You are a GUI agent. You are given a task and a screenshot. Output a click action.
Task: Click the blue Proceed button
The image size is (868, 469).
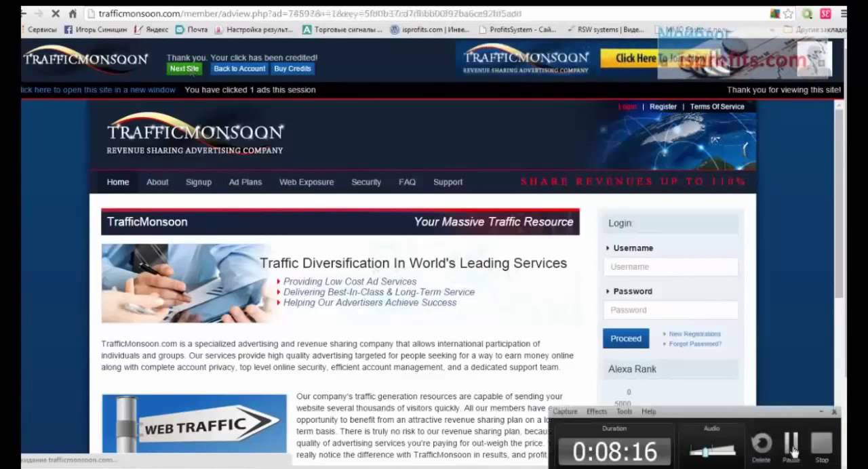[626, 338]
